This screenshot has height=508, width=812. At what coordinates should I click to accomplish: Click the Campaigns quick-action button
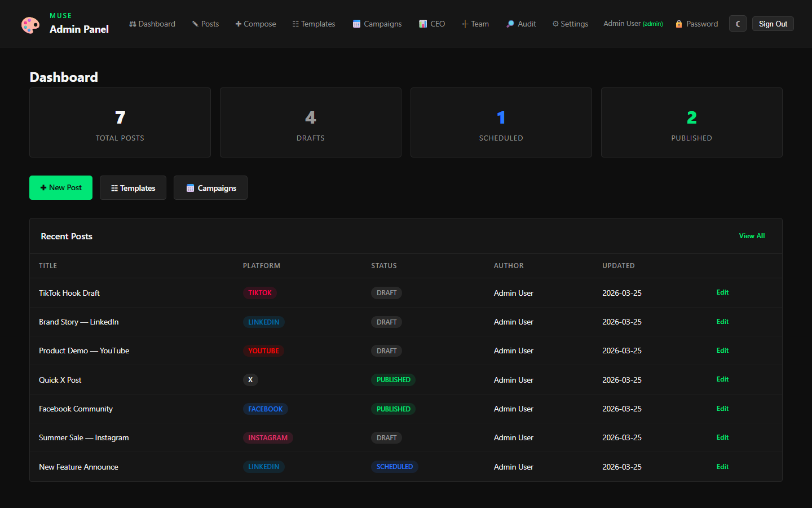pos(210,187)
